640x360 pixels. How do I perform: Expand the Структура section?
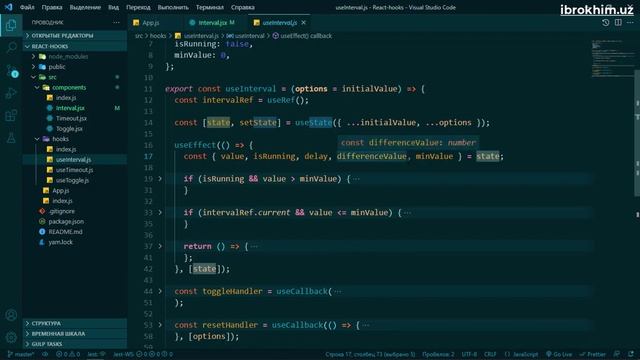pos(75,323)
